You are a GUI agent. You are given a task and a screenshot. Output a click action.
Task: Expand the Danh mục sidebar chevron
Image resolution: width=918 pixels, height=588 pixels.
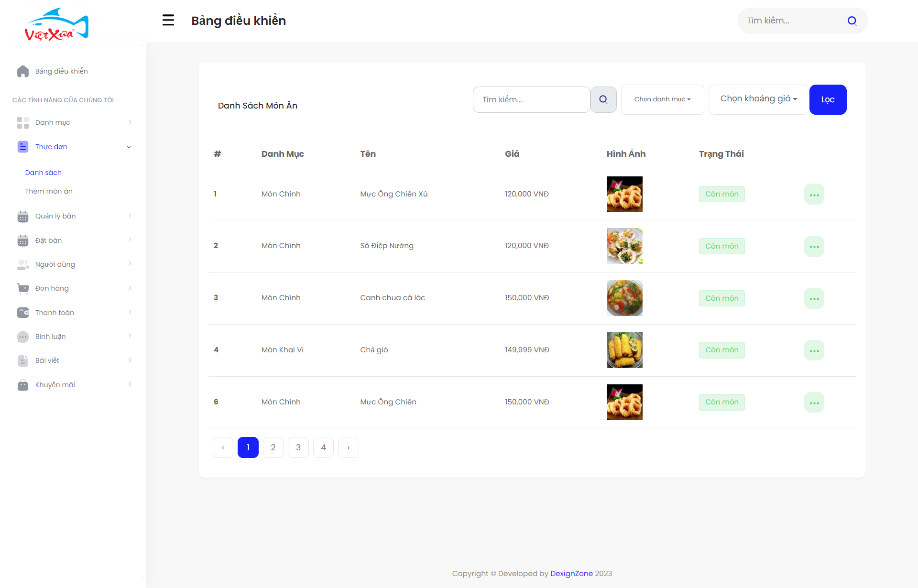(x=130, y=122)
